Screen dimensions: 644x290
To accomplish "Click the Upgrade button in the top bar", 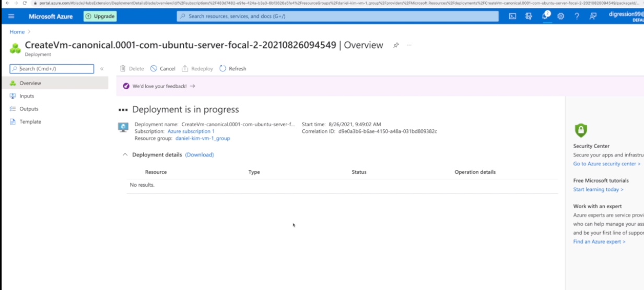I will pyautogui.click(x=100, y=16).
